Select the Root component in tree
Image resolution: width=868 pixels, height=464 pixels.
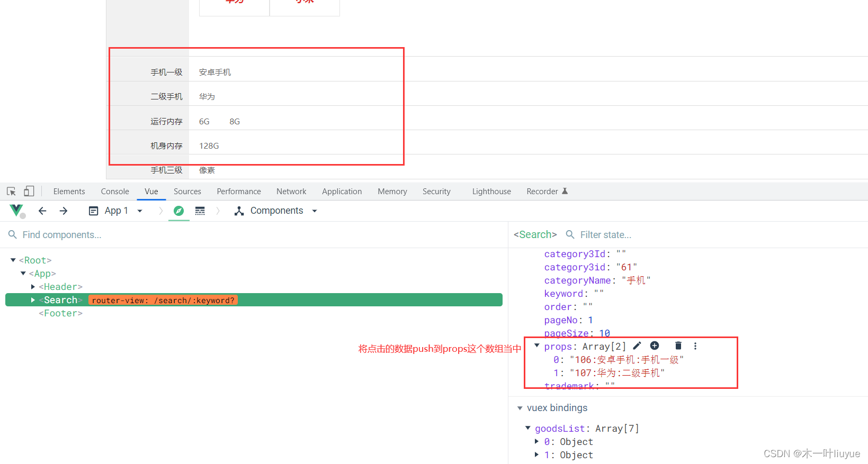tap(35, 260)
